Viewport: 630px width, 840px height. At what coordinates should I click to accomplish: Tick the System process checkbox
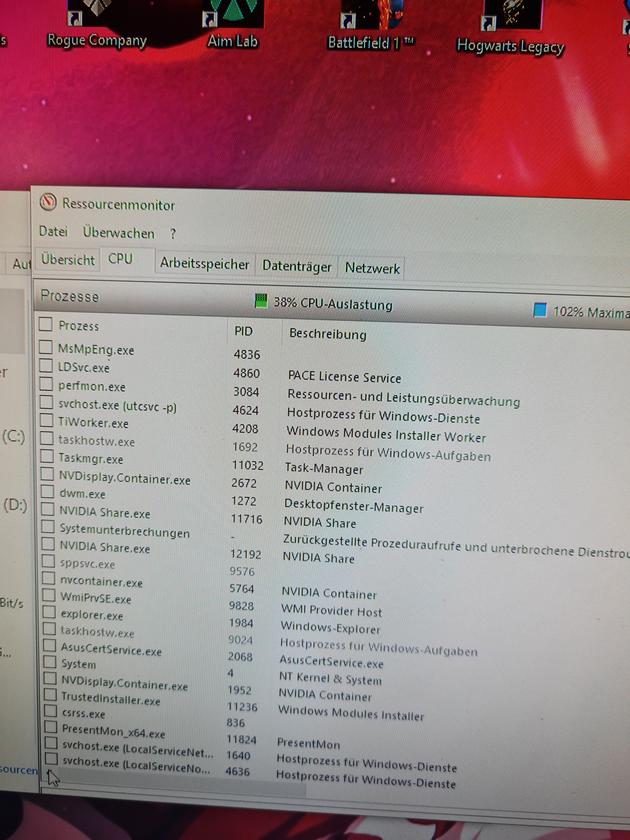tap(50, 661)
